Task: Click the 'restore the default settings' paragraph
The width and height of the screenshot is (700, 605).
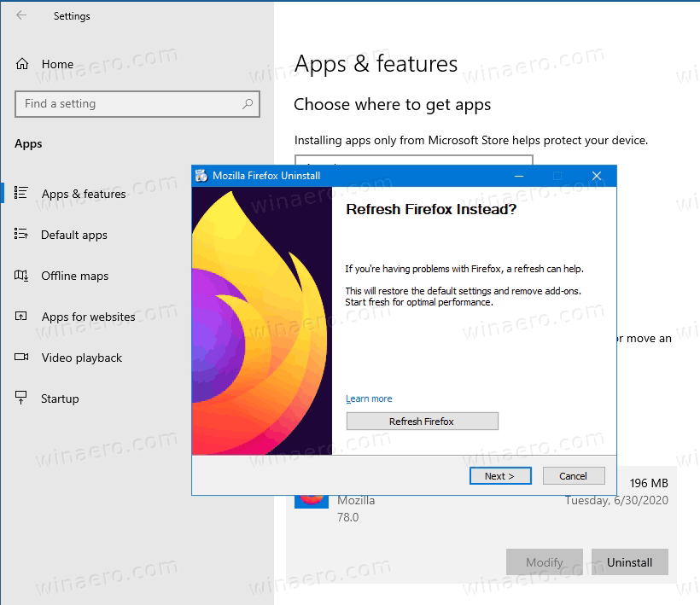Action: coord(463,296)
